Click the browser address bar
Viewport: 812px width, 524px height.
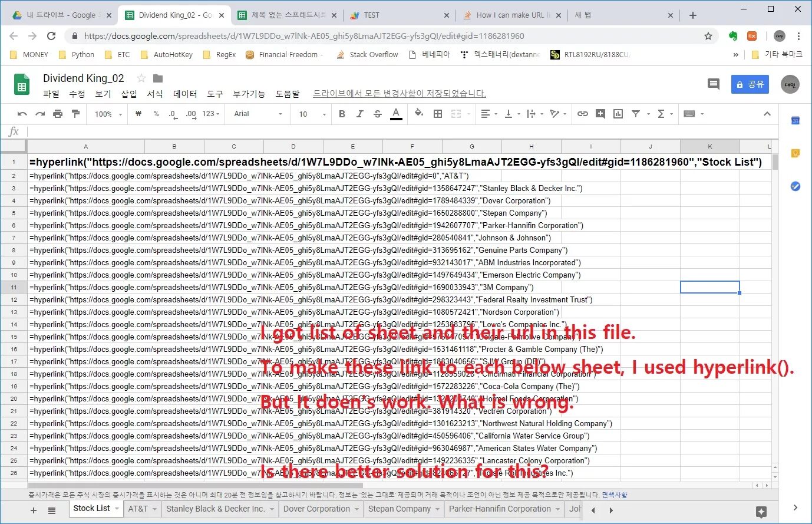[389, 36]
